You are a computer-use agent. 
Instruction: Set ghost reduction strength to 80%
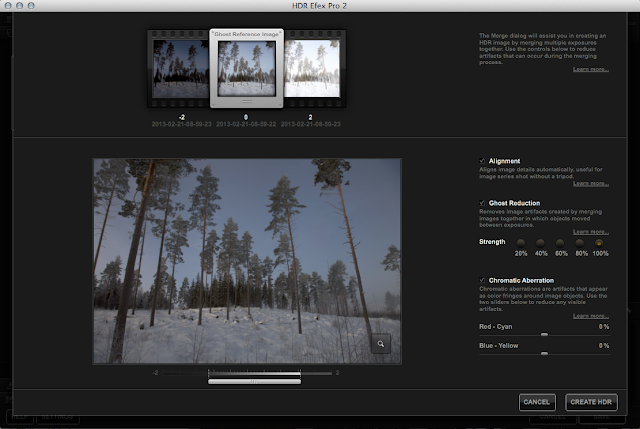point(579,243)
